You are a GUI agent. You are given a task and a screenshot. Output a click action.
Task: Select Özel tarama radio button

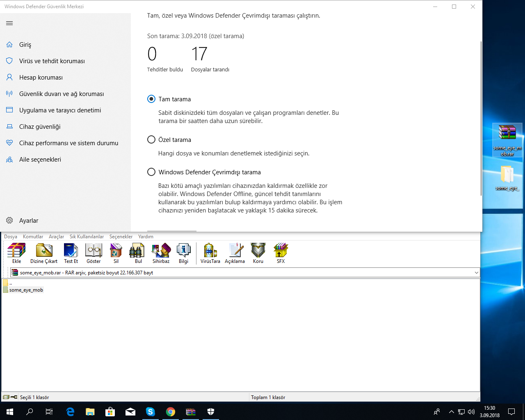(151, 139)
